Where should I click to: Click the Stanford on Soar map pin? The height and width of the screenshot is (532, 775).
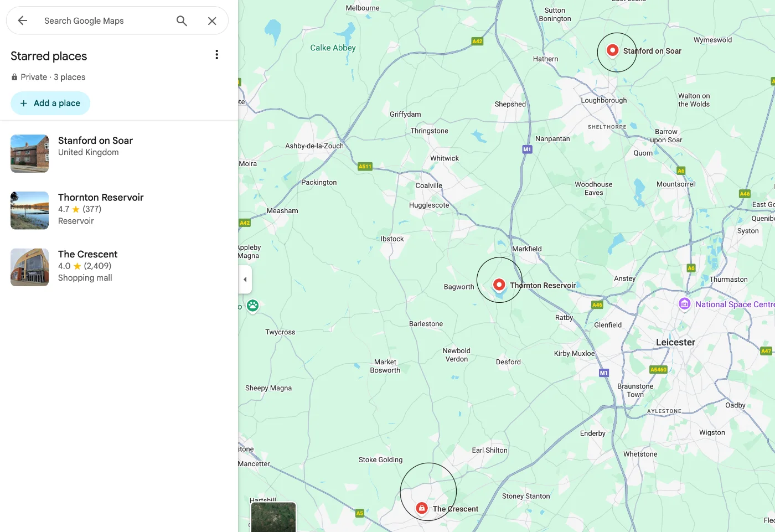612,50
